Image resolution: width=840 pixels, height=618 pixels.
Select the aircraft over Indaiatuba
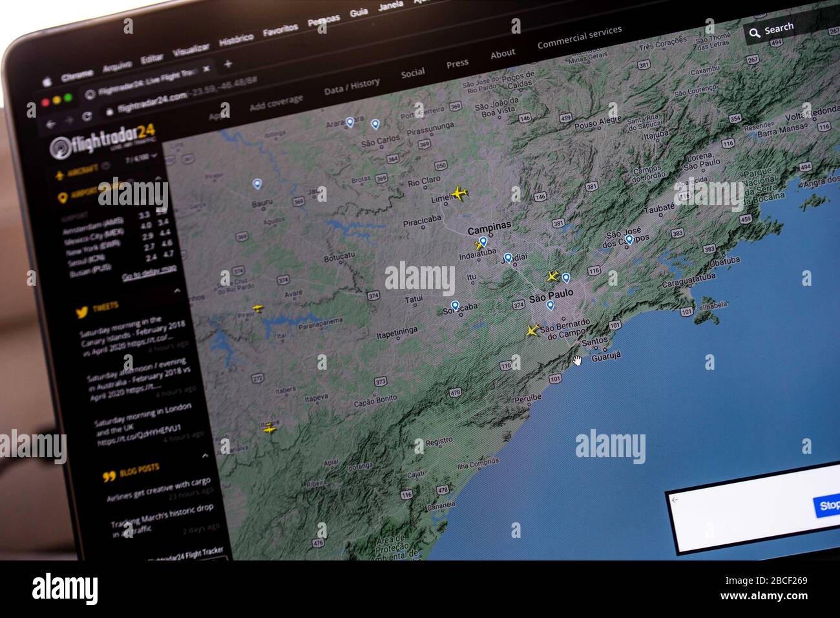[x=479, y=245]
